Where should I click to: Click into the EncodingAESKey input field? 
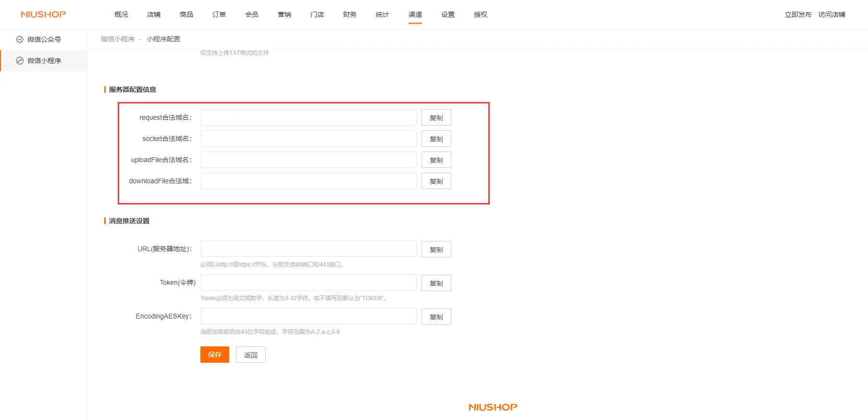click(308, 316)
